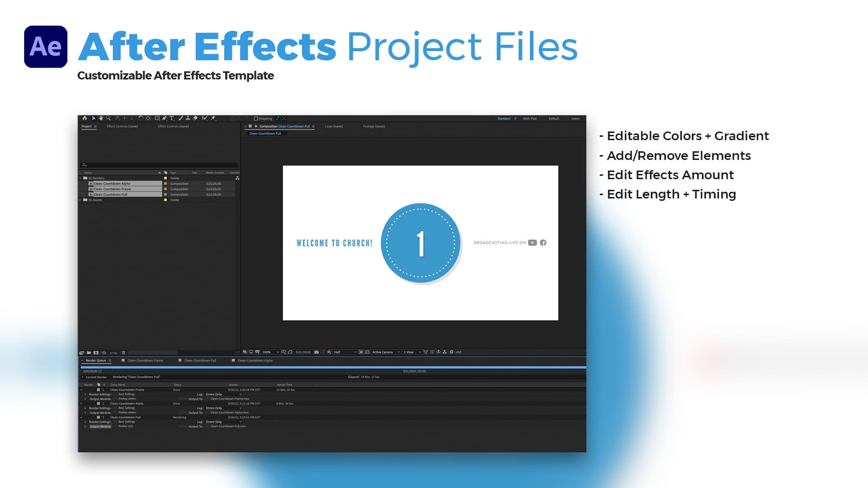Select the Eraser tool

pyautogui.click(x=195, y=118)
